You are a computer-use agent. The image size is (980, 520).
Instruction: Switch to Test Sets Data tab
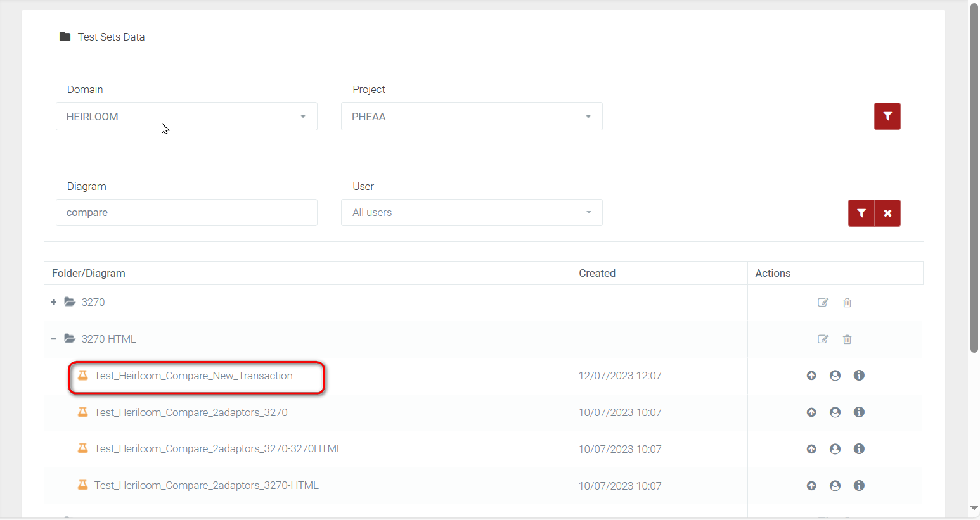click(x=102, y=37)
